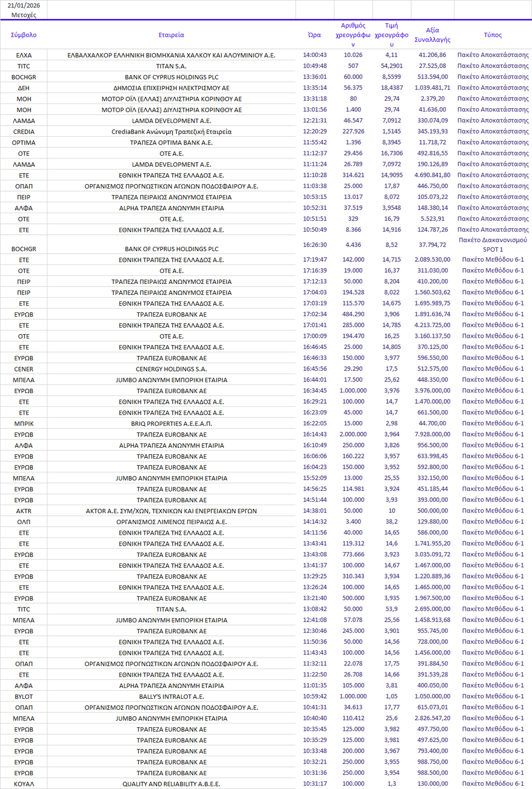This screenshot has width=532, height=789.
Task: Click the value cell 37.794,72
Action: tap(432, 245)
